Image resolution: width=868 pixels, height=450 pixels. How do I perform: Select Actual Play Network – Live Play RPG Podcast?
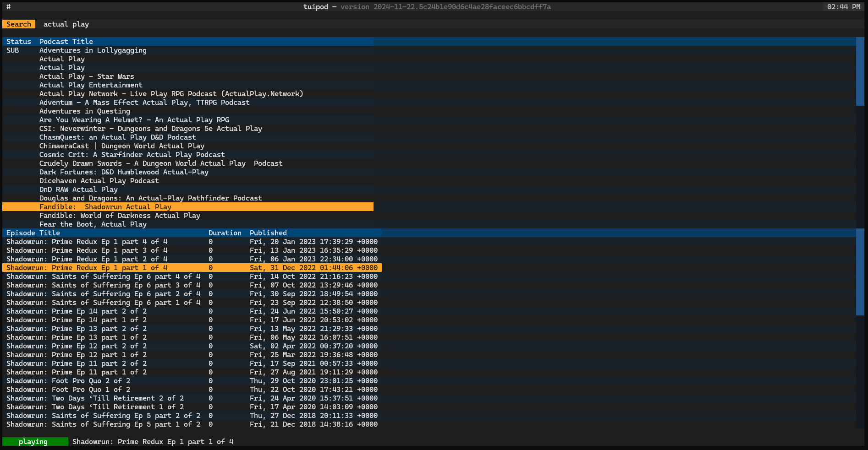point(188,94)
